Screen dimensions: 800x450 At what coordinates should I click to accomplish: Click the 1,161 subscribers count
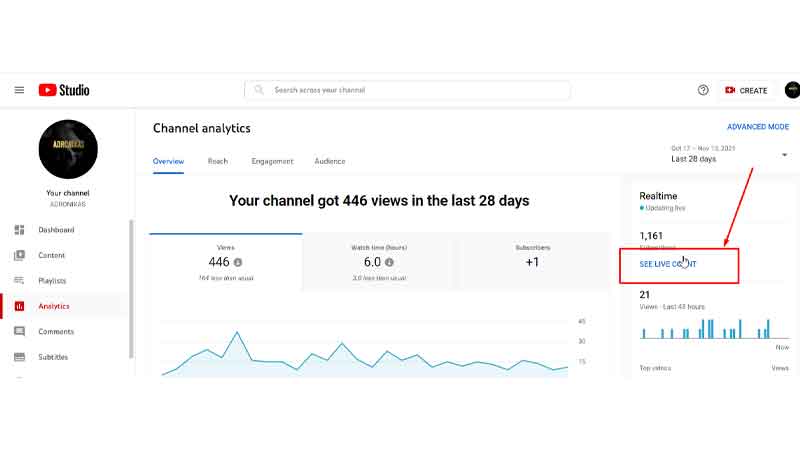click(x=651, y=236)
